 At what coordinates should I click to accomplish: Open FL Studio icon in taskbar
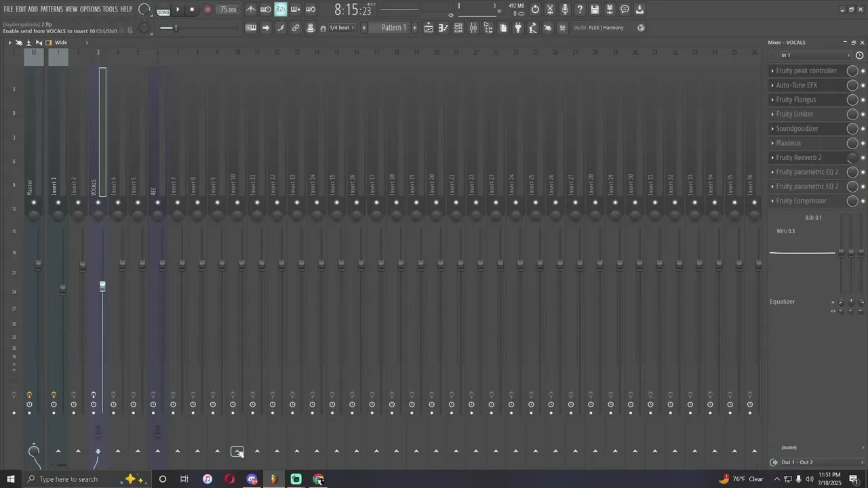(x=274, y=479)
